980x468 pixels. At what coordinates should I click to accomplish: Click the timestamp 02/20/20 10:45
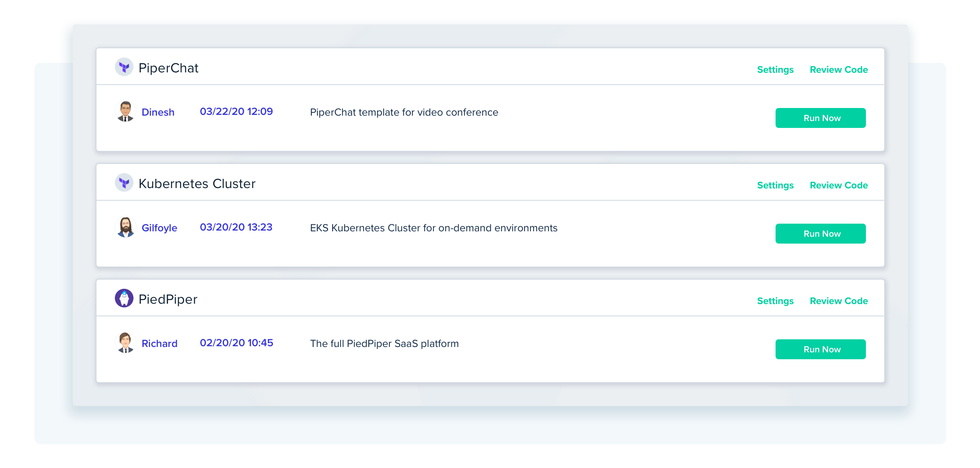[237, 343]
